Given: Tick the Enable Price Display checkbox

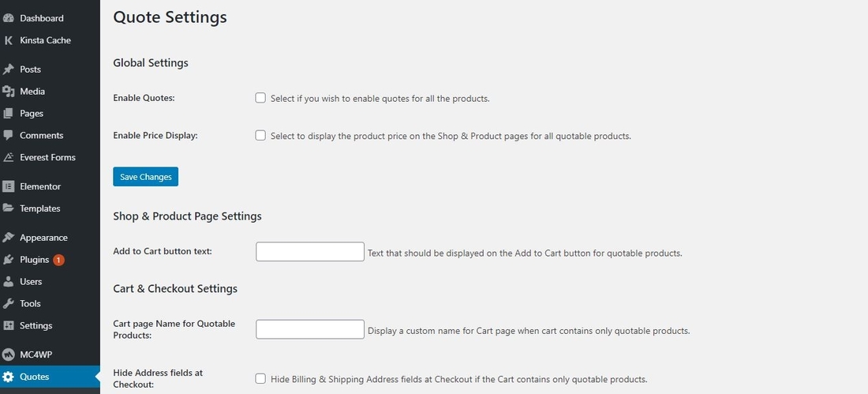Looking at the screenshot, I should 260,135.
